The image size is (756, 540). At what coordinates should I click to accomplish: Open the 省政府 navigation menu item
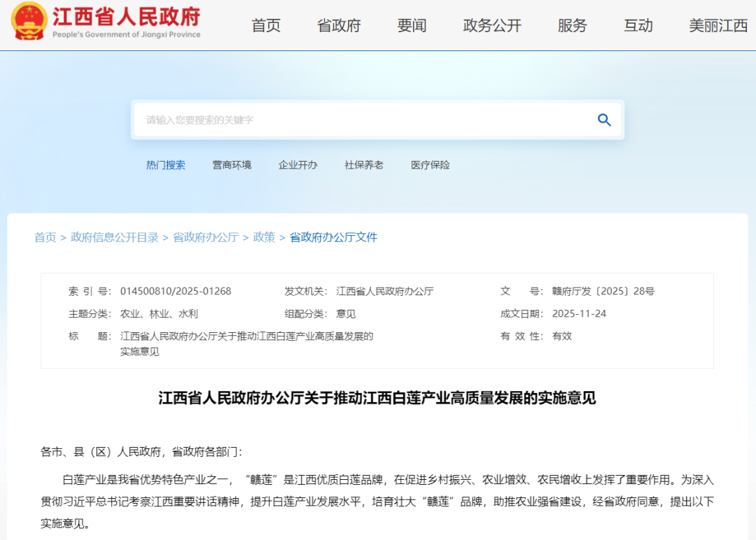coord(339,26)
